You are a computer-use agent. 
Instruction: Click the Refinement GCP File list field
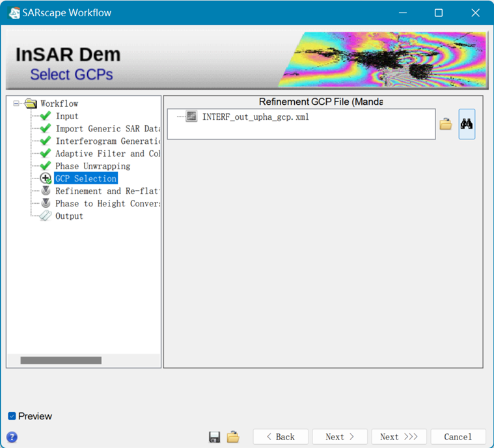(301, 124)
